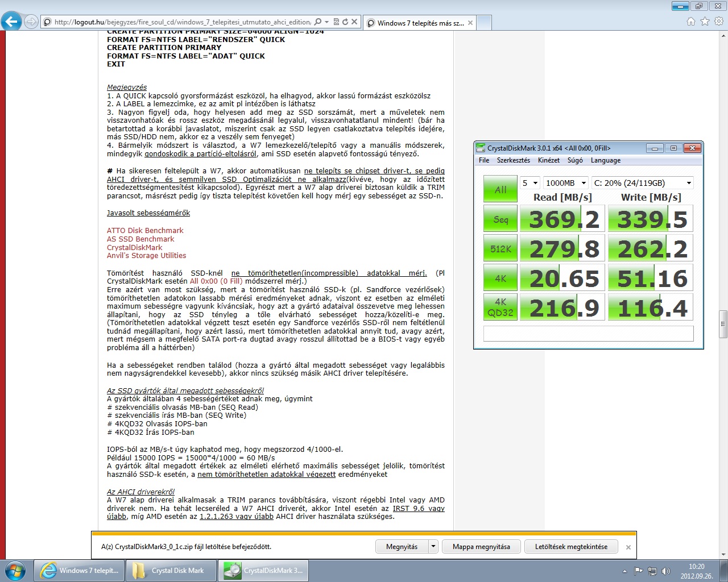
Task: Open the Anvil's Storage Utilities link
Action: coord(147,256)
